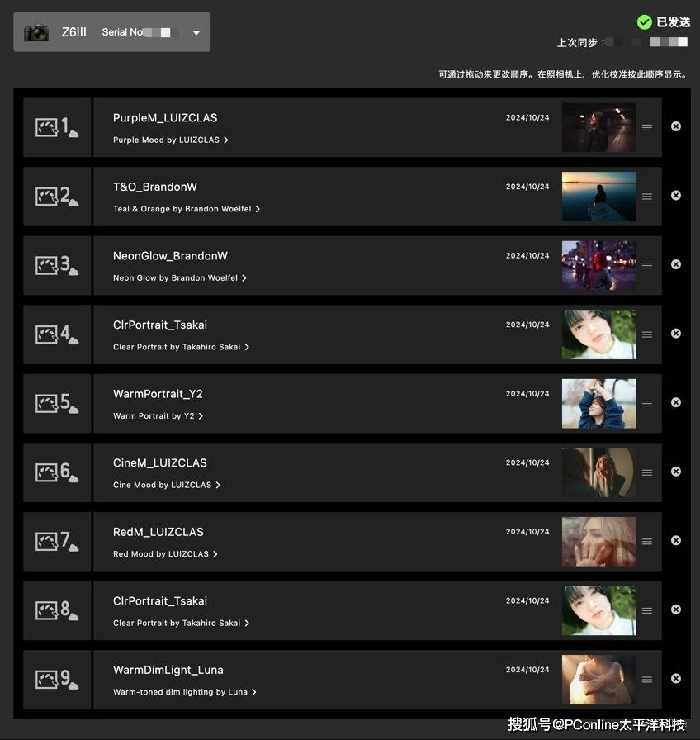Viewport: 700px width, 740px height.
Task: Remove the PurpleM_LUIZCLAS recipe with X icon
Action: (675, 126)
